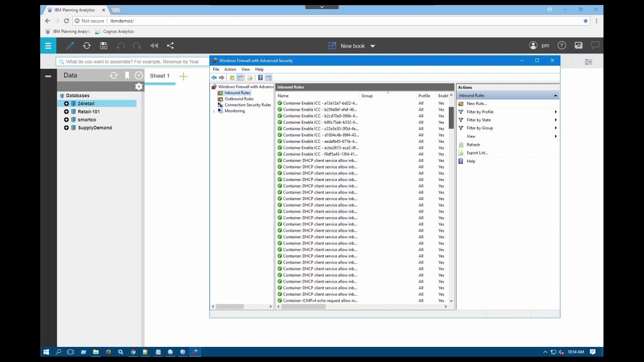Click the browser address bar
This screenshot has width=644, height=362.
332,21
